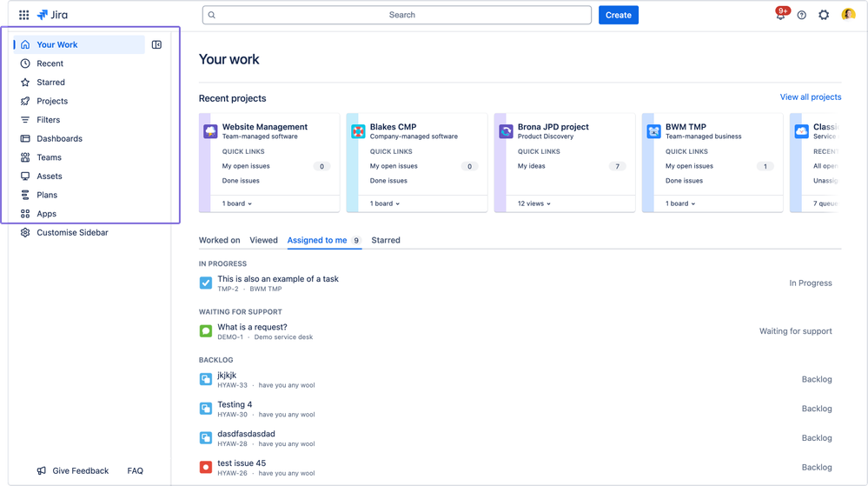This screenshot has height=486, width=868.
Task: Click the Classic service project cloud icon
Action: (802, 131)
